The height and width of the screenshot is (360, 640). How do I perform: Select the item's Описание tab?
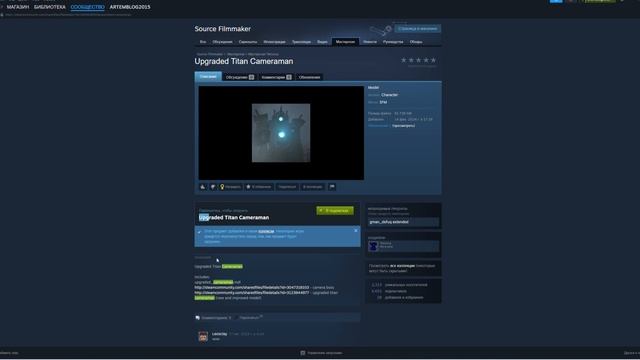click(208, 77)
